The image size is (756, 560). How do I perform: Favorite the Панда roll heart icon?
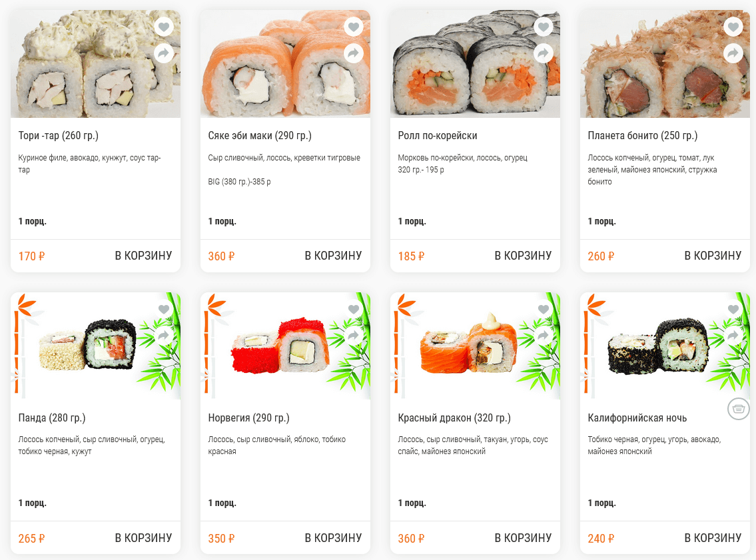point(164,309)
